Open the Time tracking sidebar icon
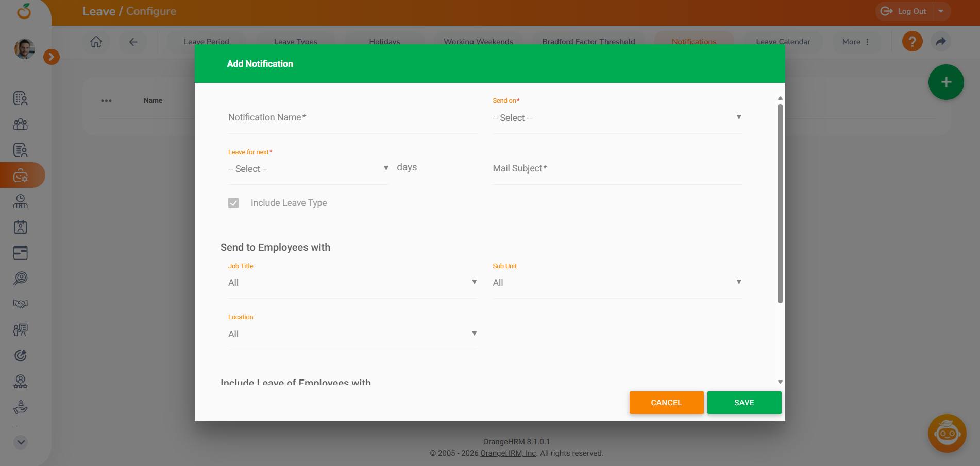This screenshot has width=980, height=466. (21, 201)
